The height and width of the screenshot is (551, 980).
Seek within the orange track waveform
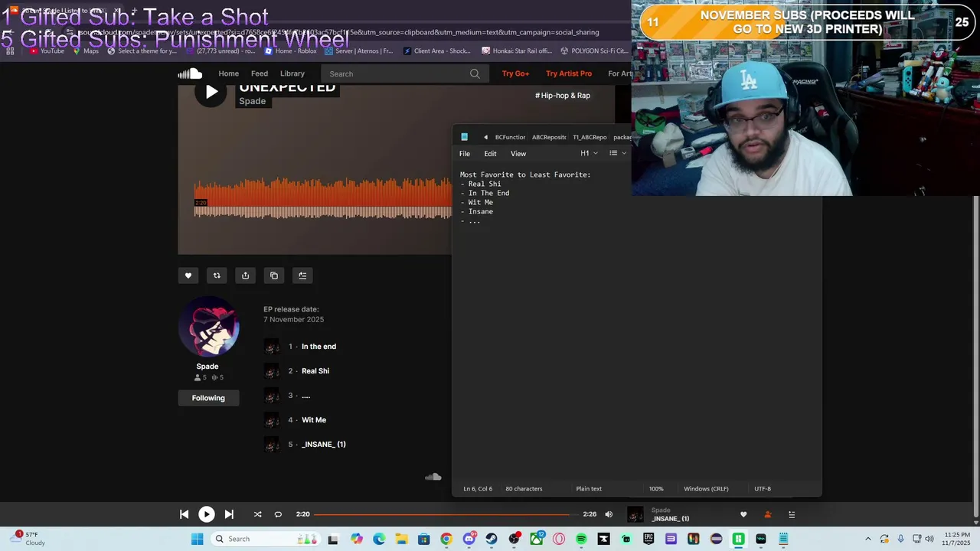pos(322,199)
